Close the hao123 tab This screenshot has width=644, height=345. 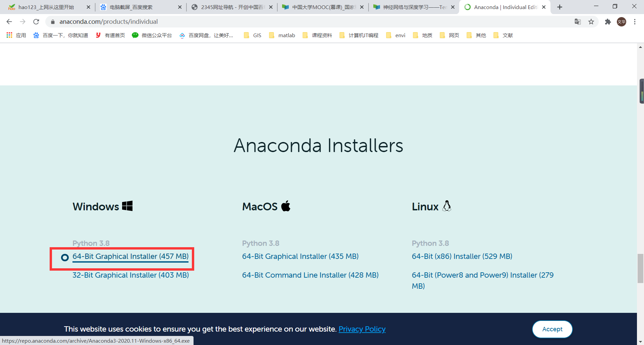[x=89, y=7]
